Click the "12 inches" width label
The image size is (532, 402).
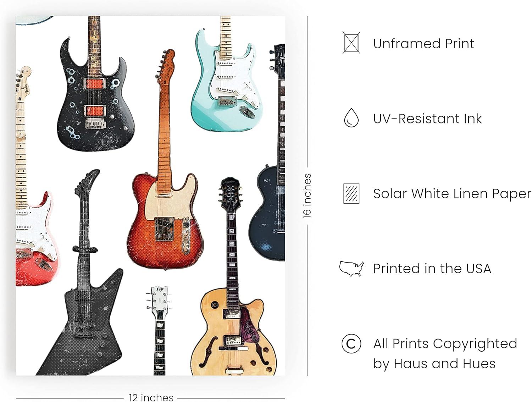[x=151, y=397]
